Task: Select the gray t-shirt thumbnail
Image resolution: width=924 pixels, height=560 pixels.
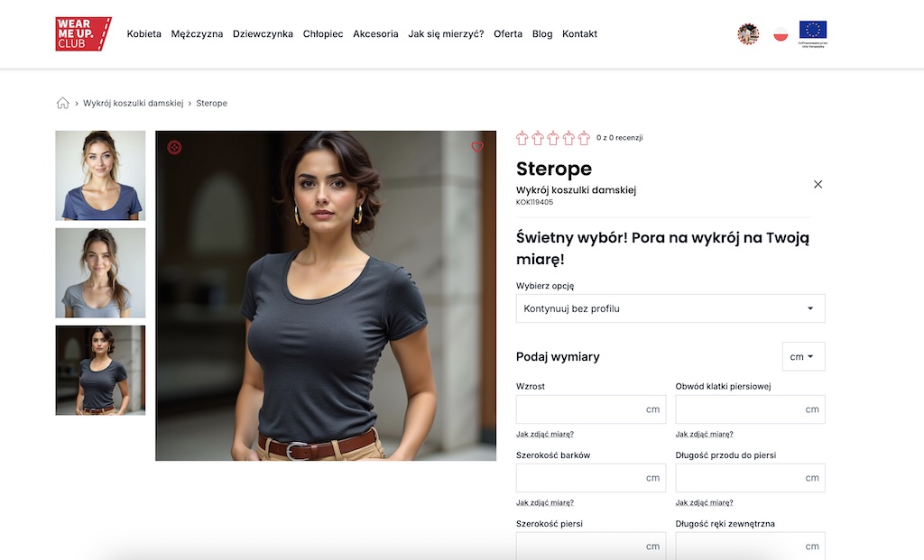Action: tap(100, 273)
